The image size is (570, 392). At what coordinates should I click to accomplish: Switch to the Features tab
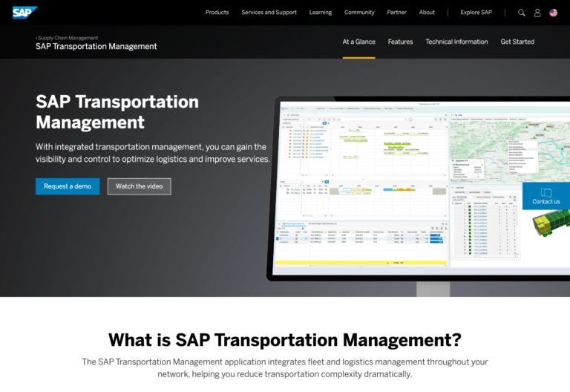[400, 42]
